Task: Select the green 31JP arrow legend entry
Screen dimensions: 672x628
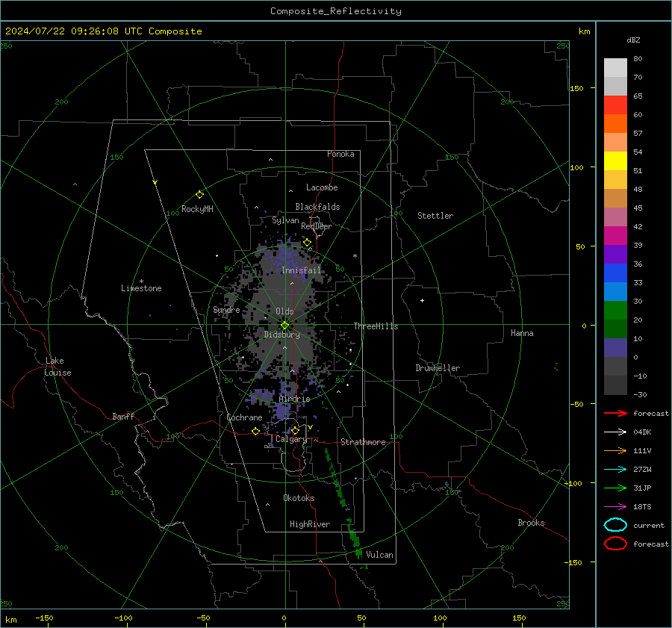Action: (615, 488)
